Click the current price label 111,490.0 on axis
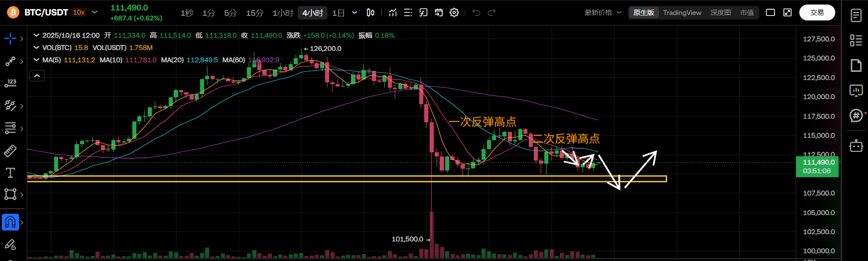The width and height of the screenshot is (868, 261). pos(818,162)
